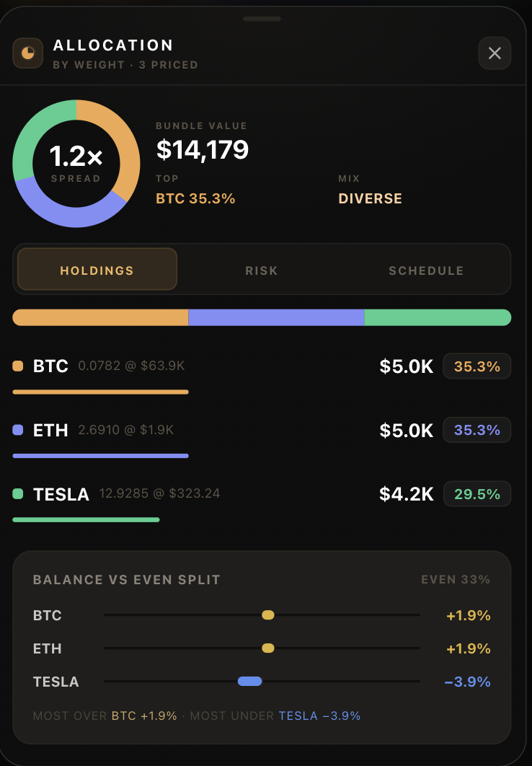Click the BTC balance slider marker
532x766 pixels.
pos(268,615)
